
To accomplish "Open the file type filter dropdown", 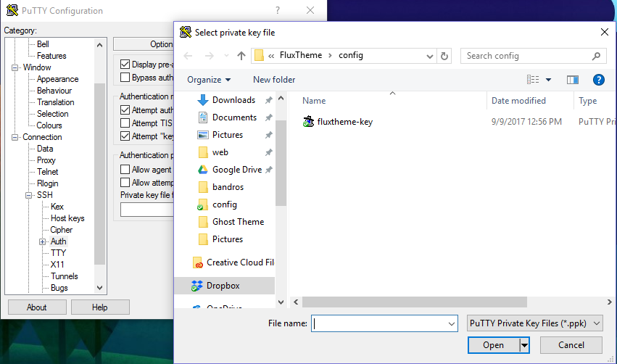I will tap(534, 323).
